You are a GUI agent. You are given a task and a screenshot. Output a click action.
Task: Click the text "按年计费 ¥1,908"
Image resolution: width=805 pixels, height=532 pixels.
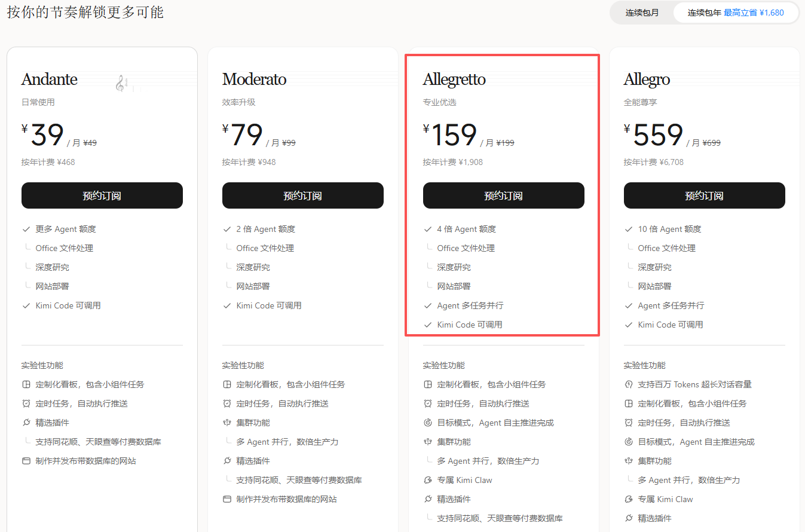(453, 162)
